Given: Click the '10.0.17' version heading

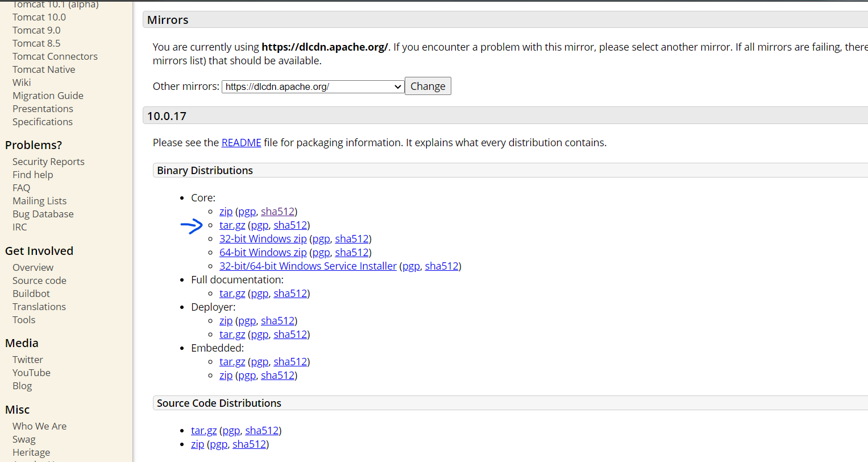Looking at the screenshot, I should (x=167, y=116).
